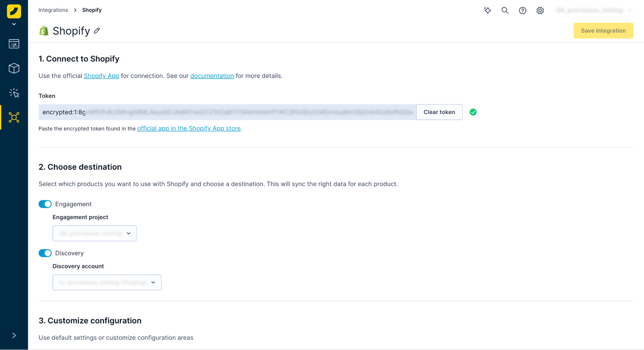Click the Shopify bag logo icon
The width and height of the screenshot is (644, 350).
(44, 31)
